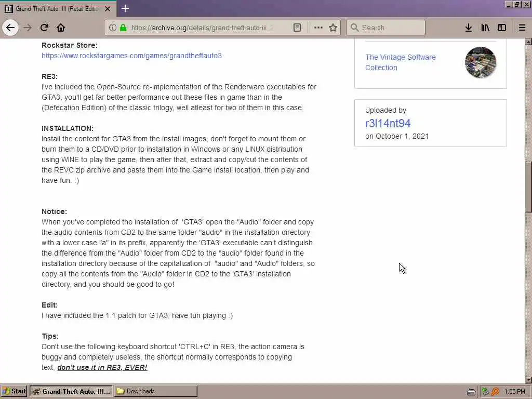Open the library bookshelf icon
This screenshot has height=399, width=532.
pos(485,28)
